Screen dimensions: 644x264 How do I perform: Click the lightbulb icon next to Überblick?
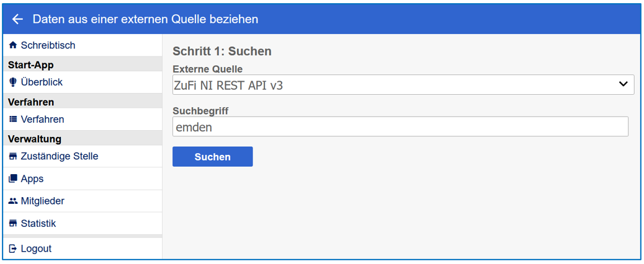(x=13, y=82)
